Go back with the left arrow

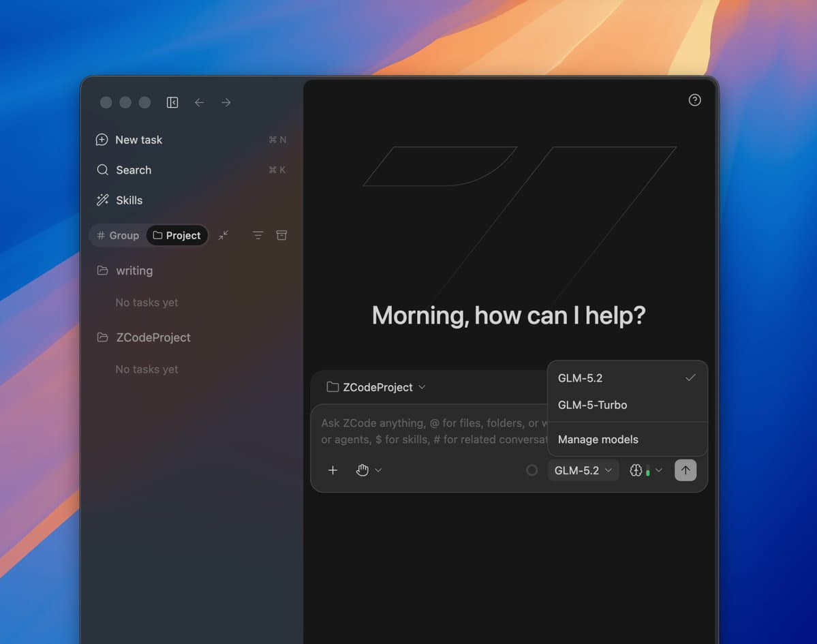point(199,103)
